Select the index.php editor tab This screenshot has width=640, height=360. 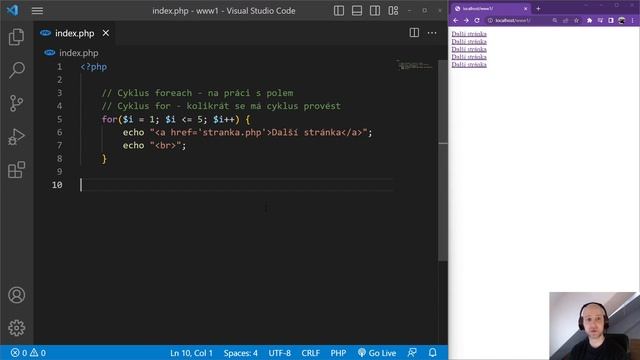coord(74,33)
